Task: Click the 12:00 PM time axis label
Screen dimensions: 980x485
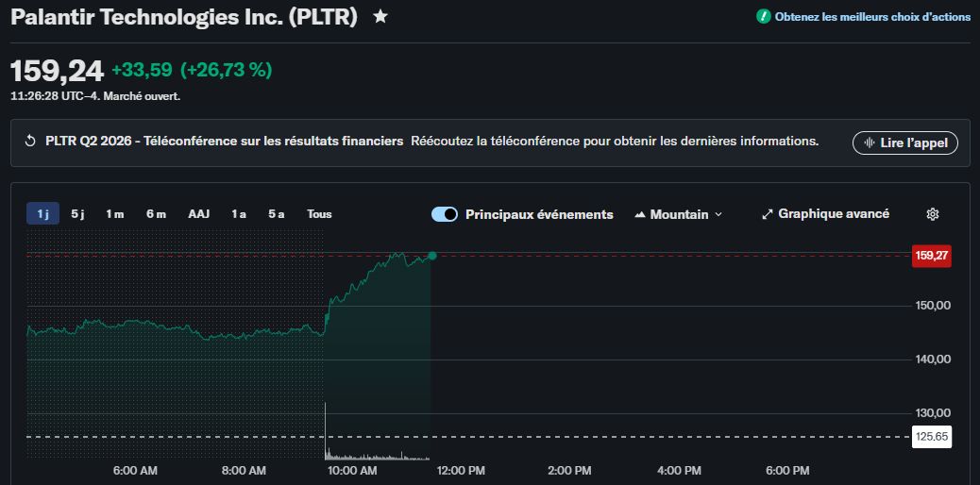Action: [463, 470]
